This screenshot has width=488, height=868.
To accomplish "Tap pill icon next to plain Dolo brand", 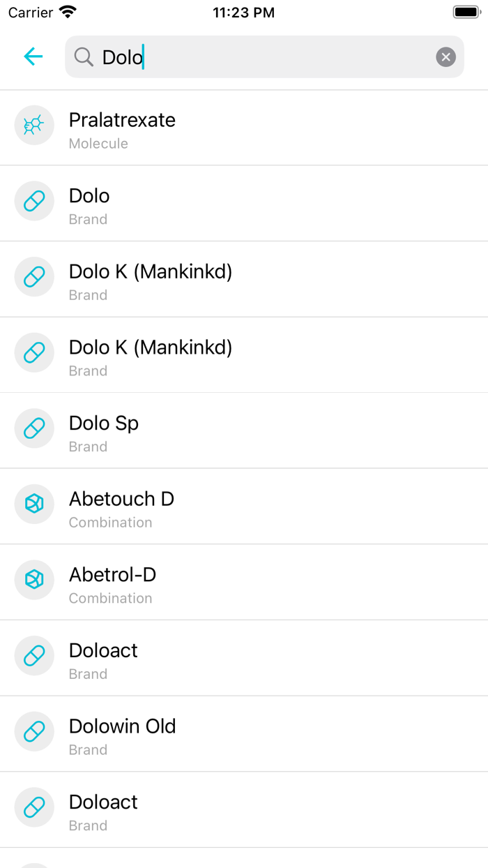I will point(34,201).
